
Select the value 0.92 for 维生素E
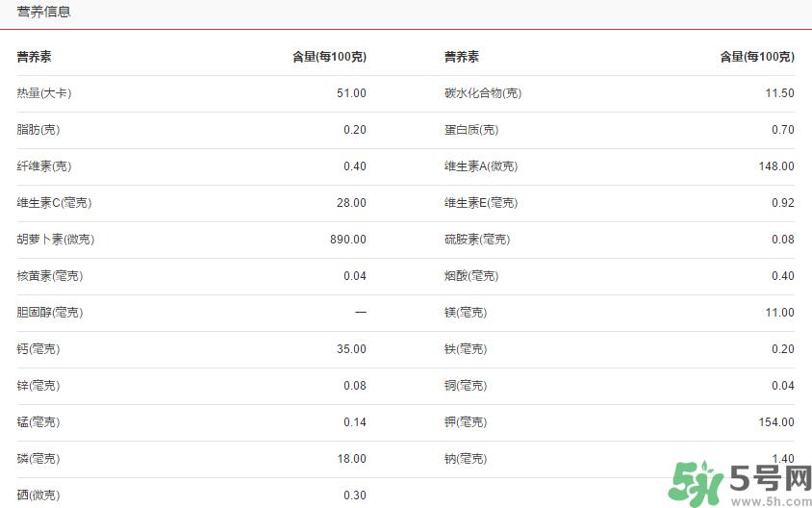pos(783,202)
